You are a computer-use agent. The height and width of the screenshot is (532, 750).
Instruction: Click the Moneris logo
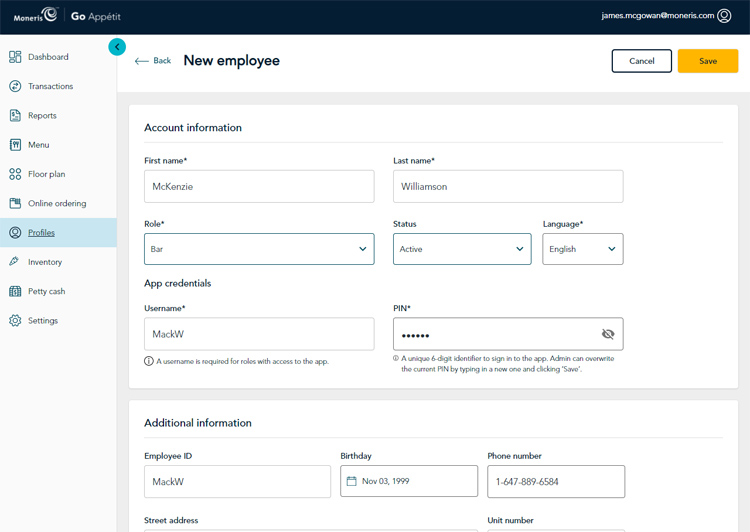coord(35,15)
